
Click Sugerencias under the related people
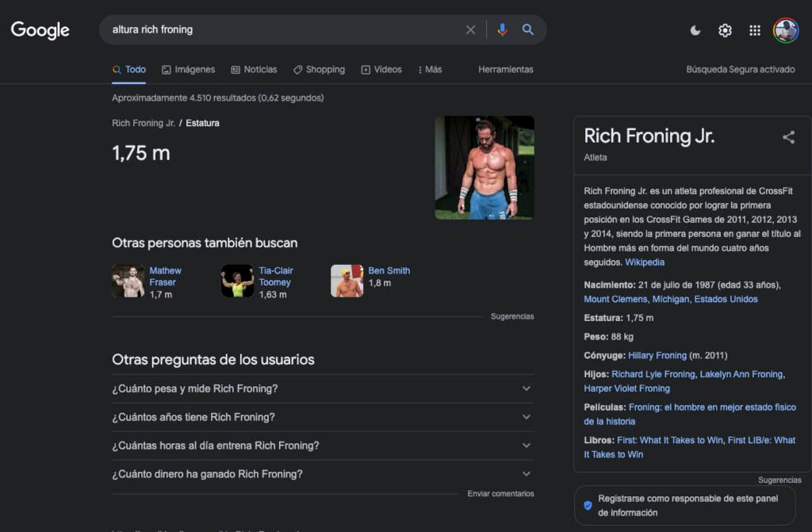tap(512, 316)
